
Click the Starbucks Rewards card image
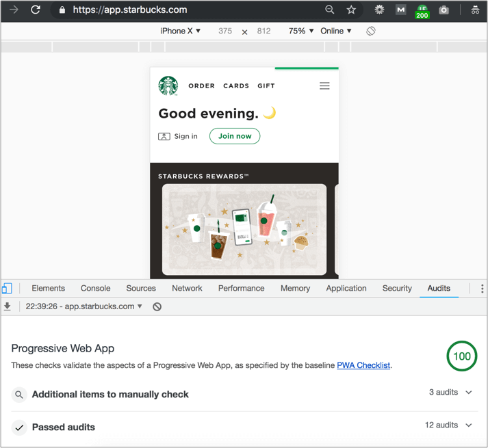pyautogui.click(x=244, y=230)
